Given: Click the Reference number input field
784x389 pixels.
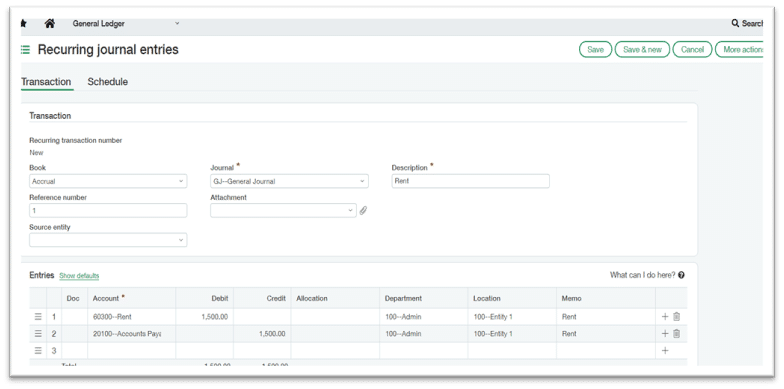Looking at the screenshot, I should [108, 210].
